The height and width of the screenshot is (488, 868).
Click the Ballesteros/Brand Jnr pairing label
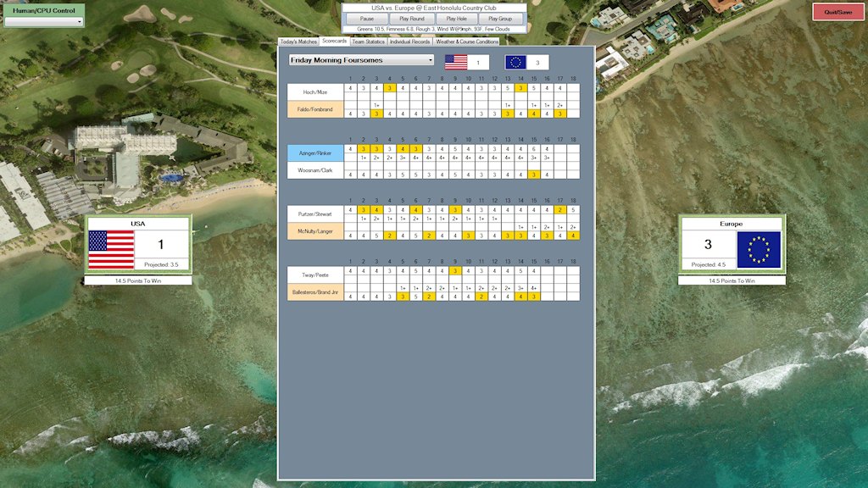315,292
